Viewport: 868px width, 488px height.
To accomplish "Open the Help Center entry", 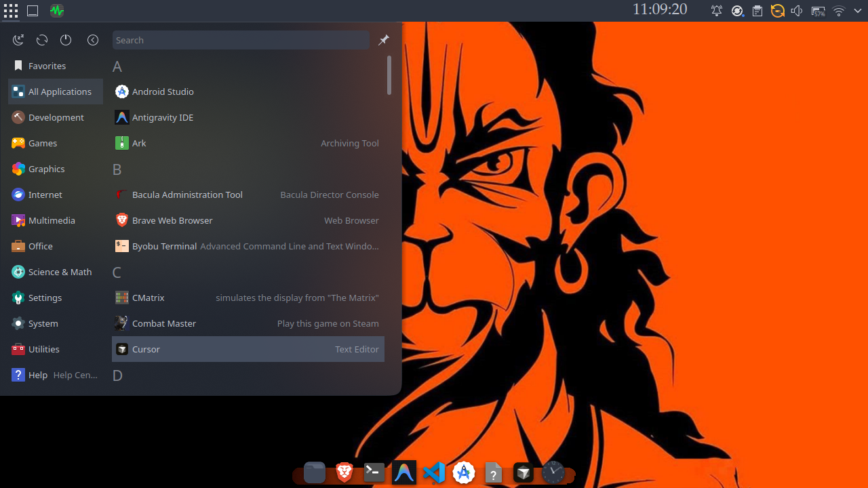I will coord(56,375).
